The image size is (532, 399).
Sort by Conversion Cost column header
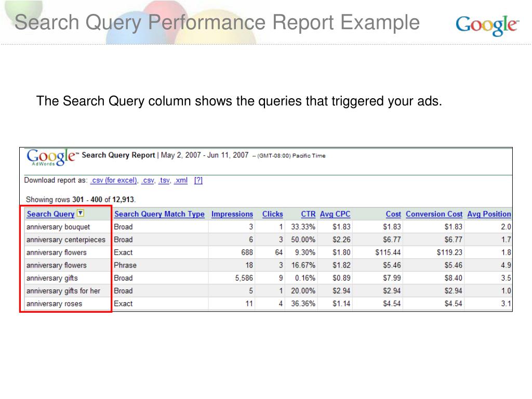click(x=434, y=214)
